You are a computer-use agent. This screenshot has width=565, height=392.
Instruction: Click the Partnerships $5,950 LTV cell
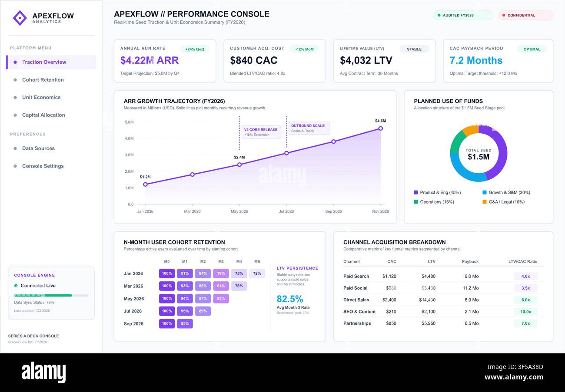(428, 323)
